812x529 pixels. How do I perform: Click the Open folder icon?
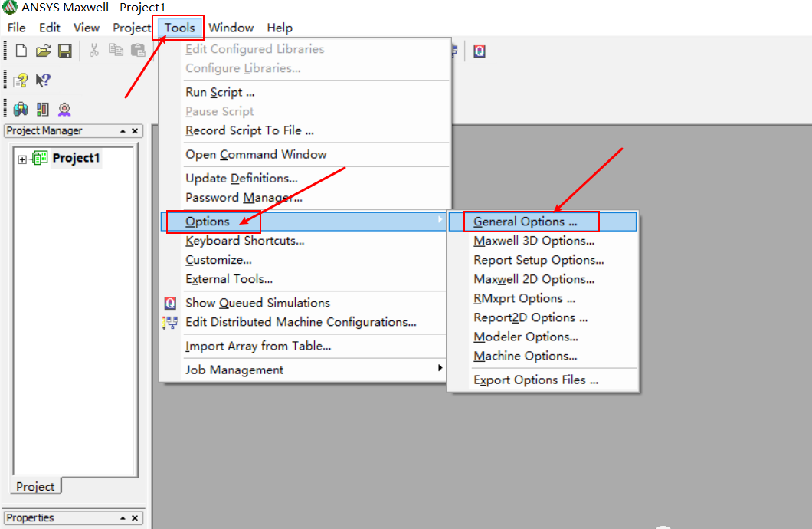tap(43, 51)
